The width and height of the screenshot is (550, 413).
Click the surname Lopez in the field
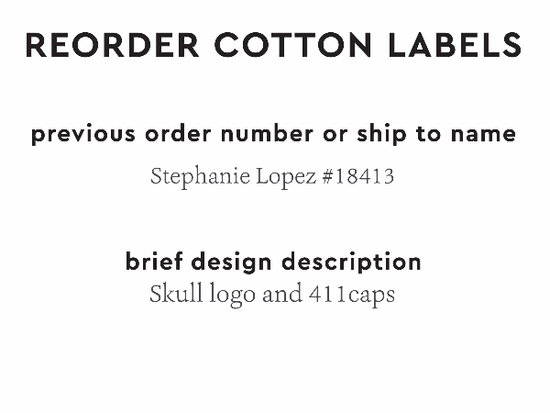[286, 178]
